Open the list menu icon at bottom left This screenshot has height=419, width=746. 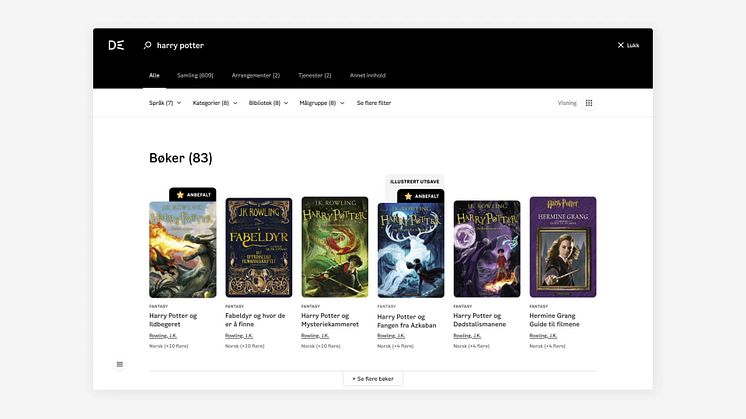pos(120,364)
